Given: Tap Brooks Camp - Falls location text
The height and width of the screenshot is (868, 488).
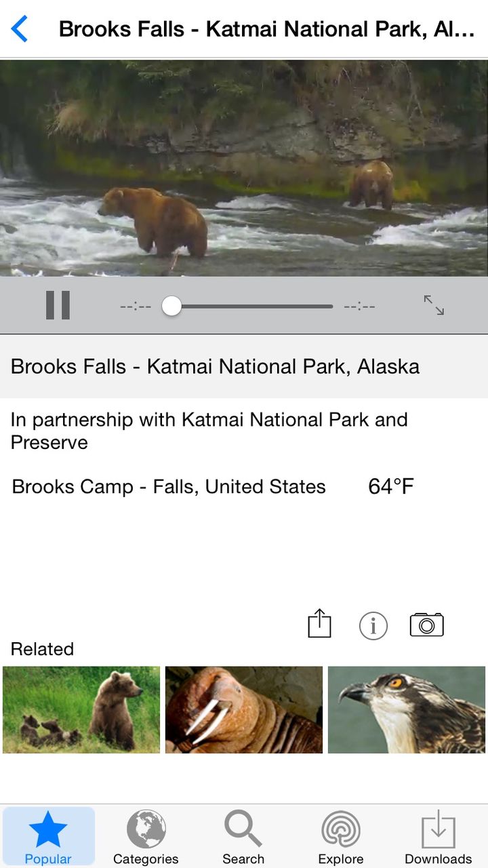Looking at the screenshot, I should click(x=169, y=487).
